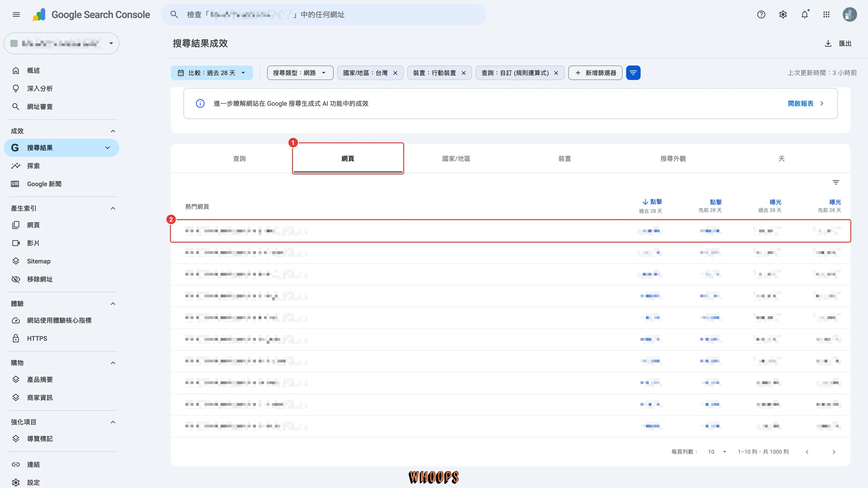Collapse the 購物 sidebar section

click(113, 363)
